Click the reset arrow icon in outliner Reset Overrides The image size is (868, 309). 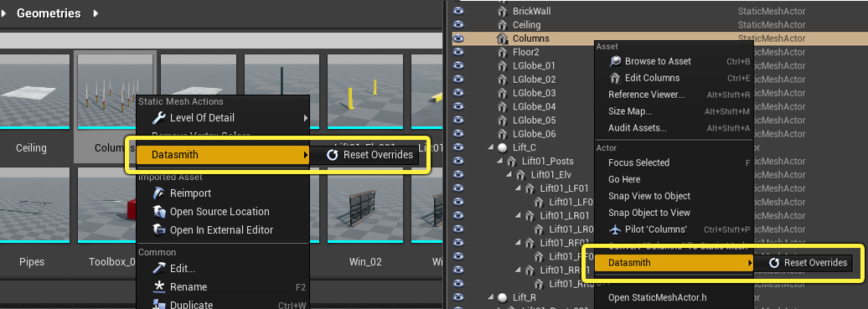tap(774, 263)
